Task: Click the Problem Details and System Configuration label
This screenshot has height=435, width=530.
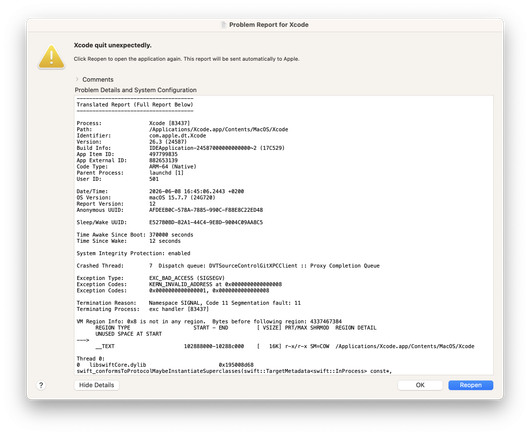Action: point(136,90)
